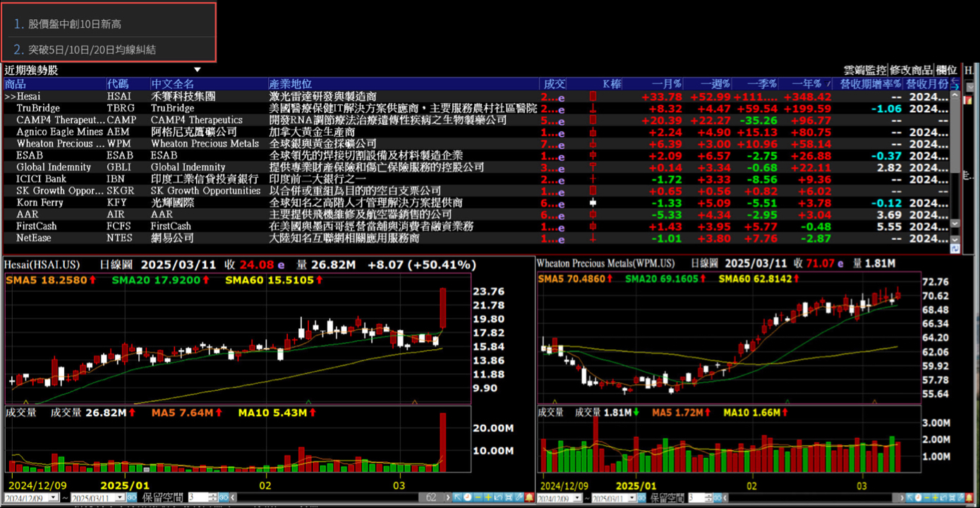Open the Wheaton chart end date dropdown
Screen dimensions: 980x508
[632, 497]
